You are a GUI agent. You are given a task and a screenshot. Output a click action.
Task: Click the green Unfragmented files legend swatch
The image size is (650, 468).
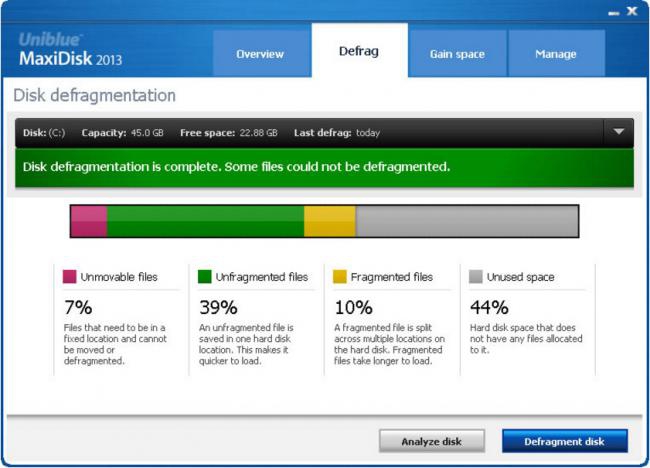point(205,276)
